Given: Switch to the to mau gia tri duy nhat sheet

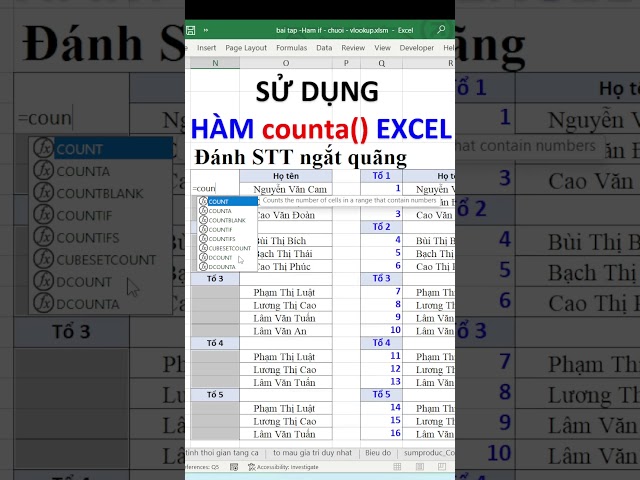Looking at the screenshot, I should (312, 453).
